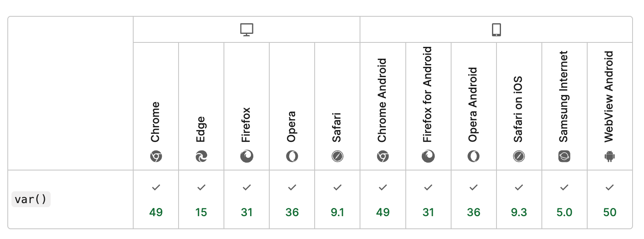
Task: Expand Samsung Internet 5.0 support cell
Action: (564, 199)
